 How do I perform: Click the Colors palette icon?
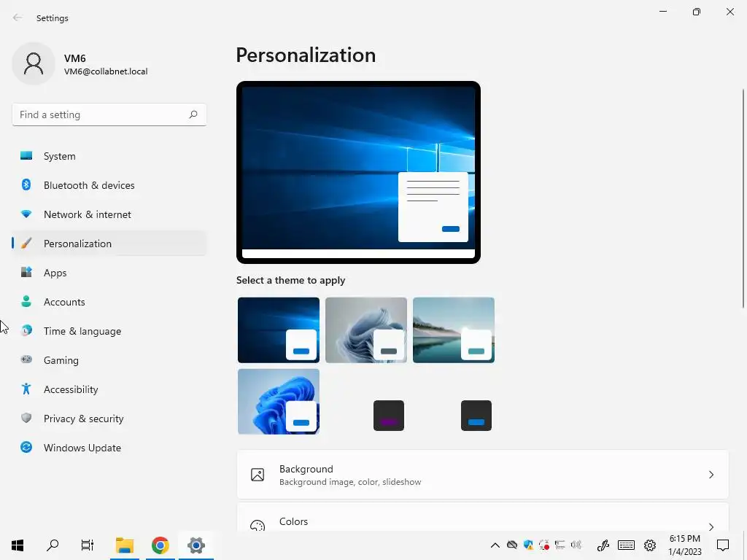[x=258, y=525]
